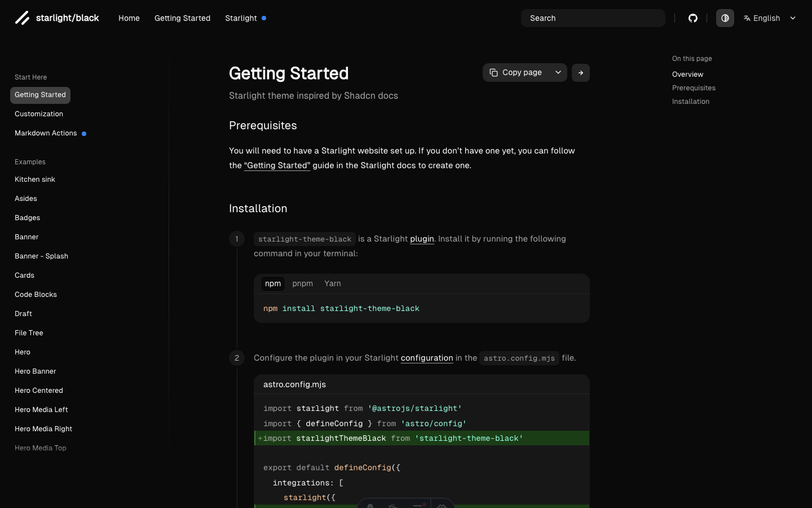Jump to Prerequisites in On this page
Image resolution: width=812 pixels, height=508 pixels.
tap(694, 88)
